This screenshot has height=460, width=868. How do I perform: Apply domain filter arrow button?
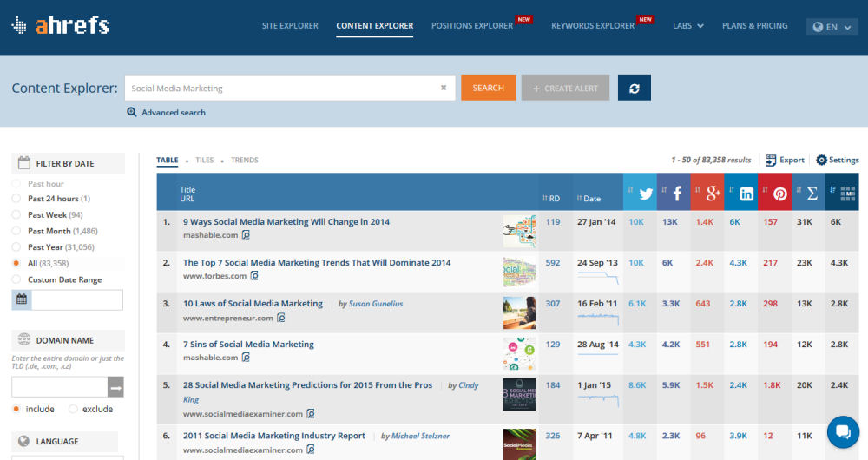click(115, 387)
